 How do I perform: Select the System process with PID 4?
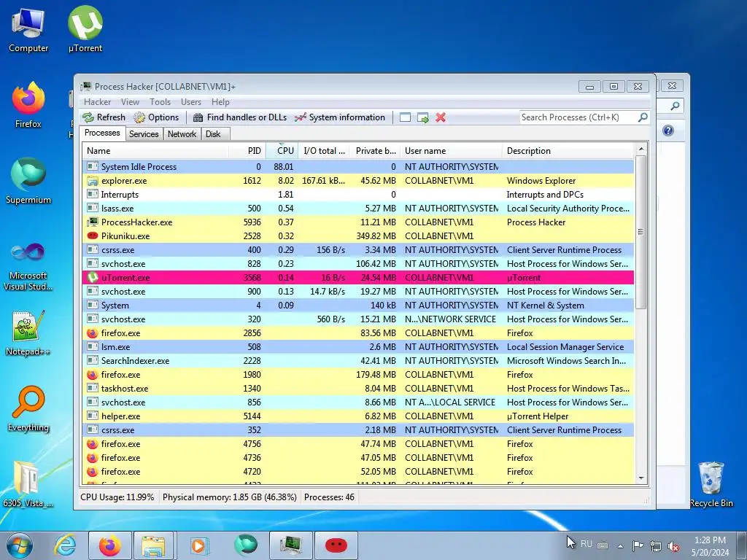click(358, 306)
